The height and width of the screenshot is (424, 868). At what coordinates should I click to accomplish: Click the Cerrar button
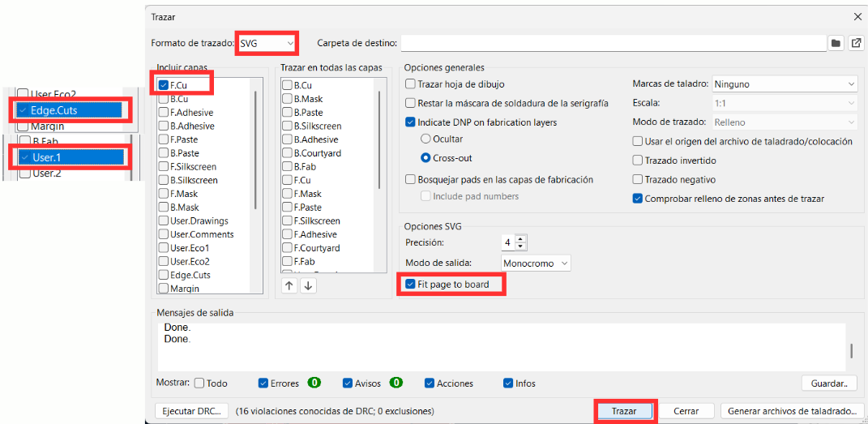(686, 411)
